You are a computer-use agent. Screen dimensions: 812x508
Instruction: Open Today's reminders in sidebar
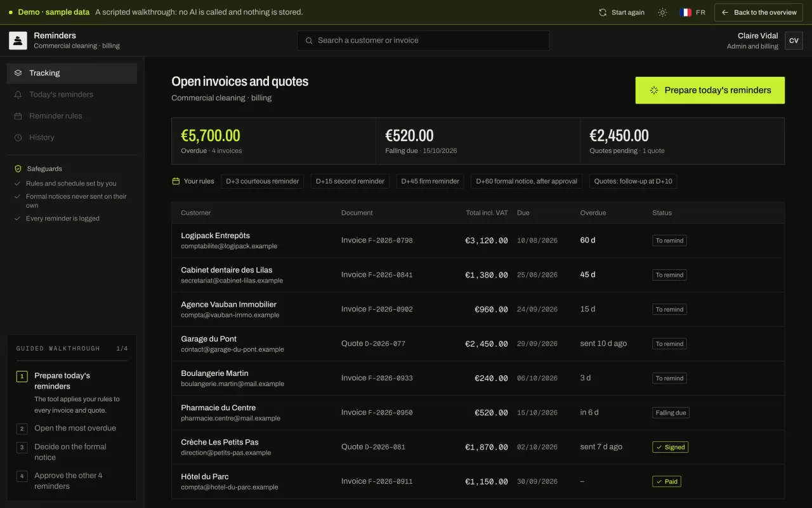[72, 95]
